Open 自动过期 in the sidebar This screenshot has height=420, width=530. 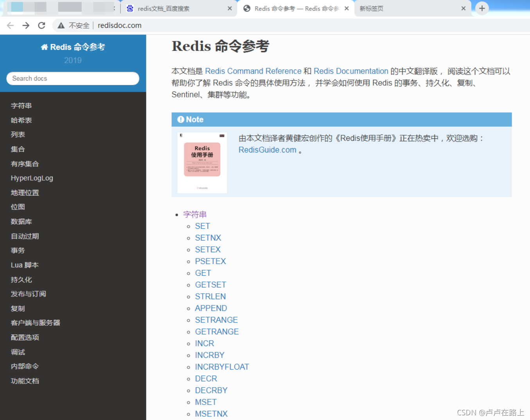coord(25,236)
